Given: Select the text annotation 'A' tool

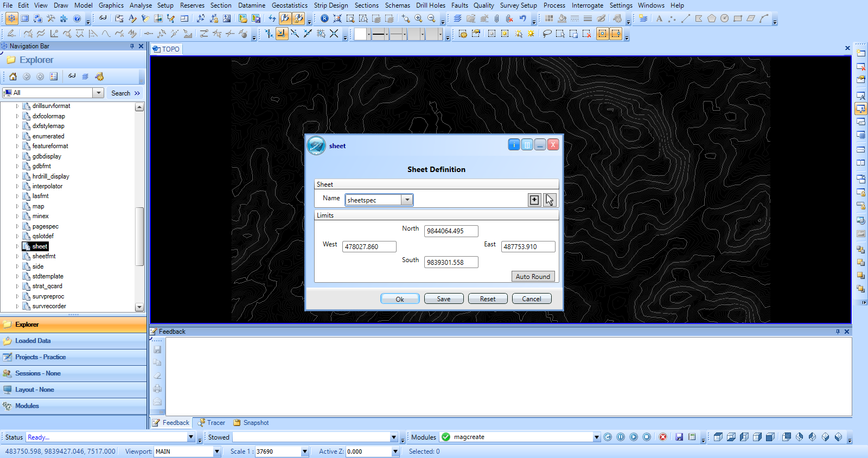Looking at the screenshot, I should point(659,18).
